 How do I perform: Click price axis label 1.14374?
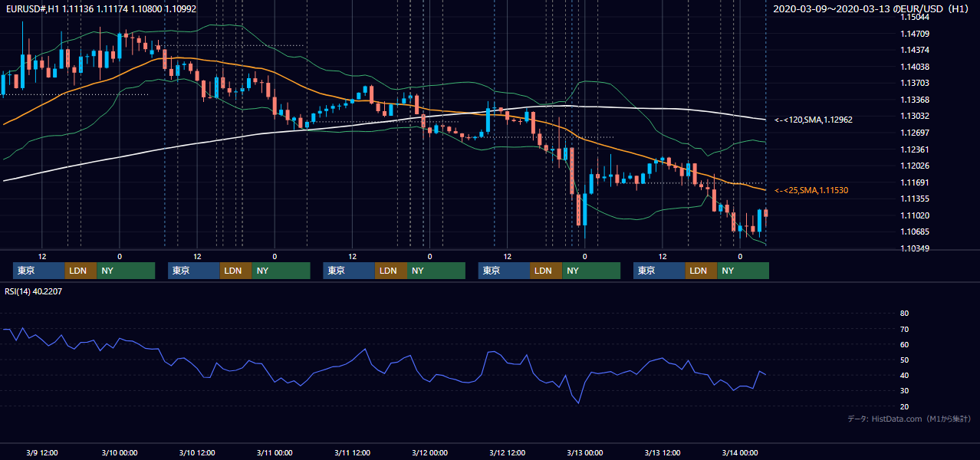pyautogui.click(x=915, y=50)
